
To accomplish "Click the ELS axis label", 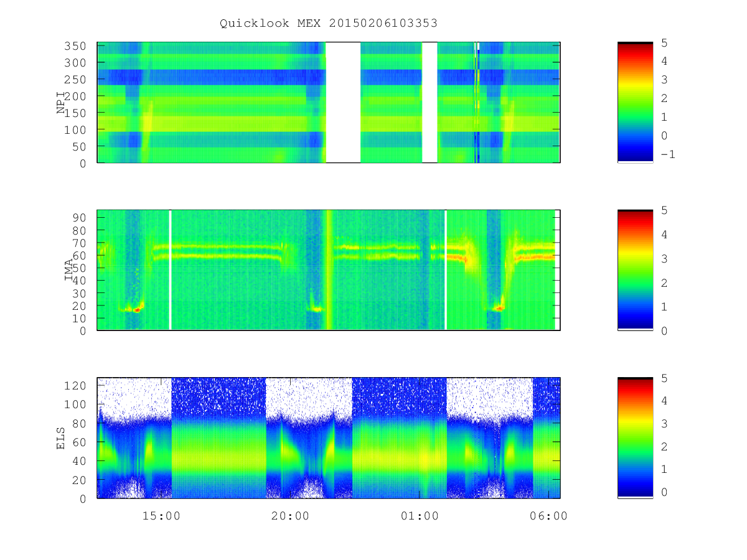I will (61, 438).
